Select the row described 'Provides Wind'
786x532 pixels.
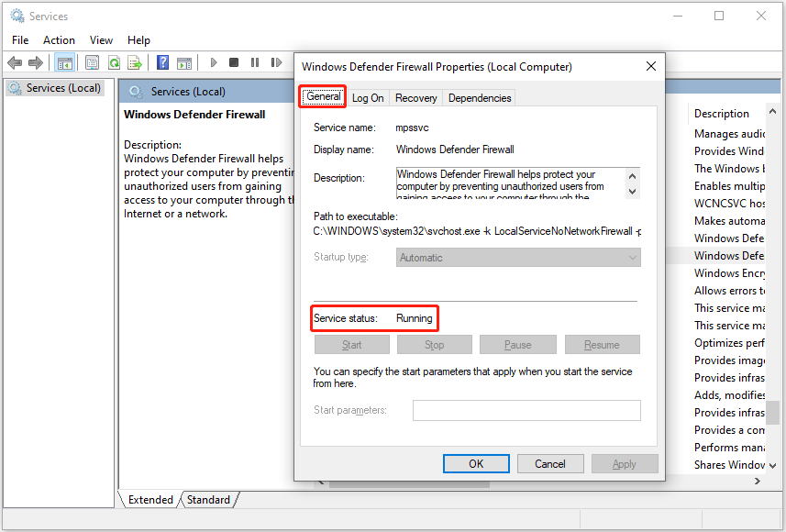pyautogui.click(x=729, y=151)
